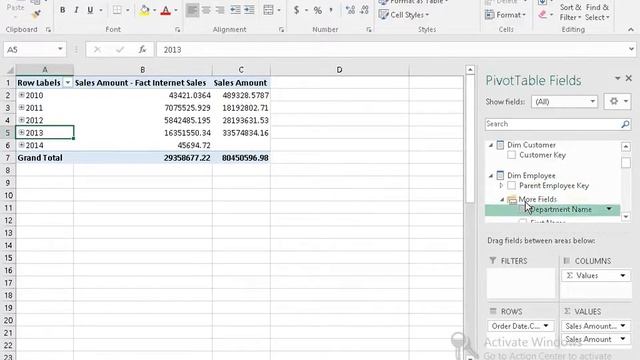This screenshot has width=640, height=360.
Task: Expand the 2014 row in the pivot table
Action: (22, 144)
